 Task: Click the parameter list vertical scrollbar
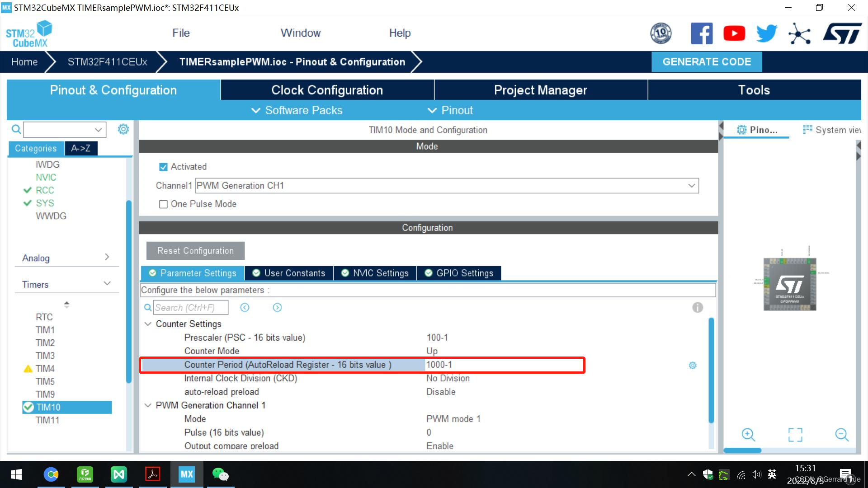click(711, 371)
